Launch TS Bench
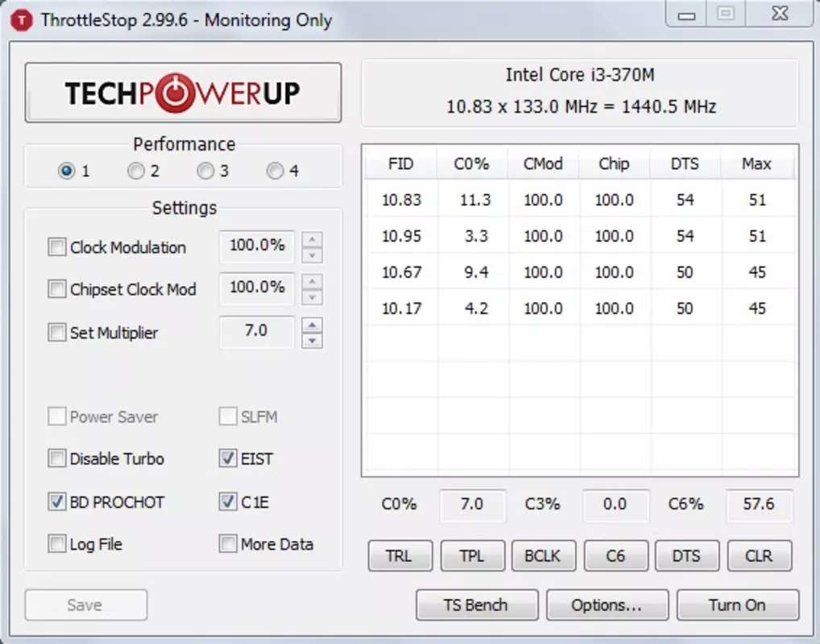820x644 pixels. pos(476,605)
